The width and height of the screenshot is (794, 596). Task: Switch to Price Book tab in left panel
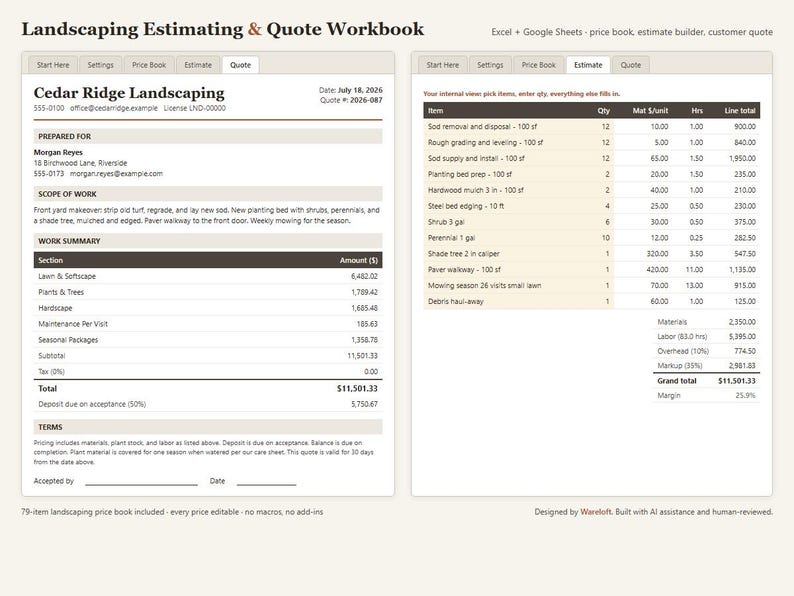tap(149, 65)
